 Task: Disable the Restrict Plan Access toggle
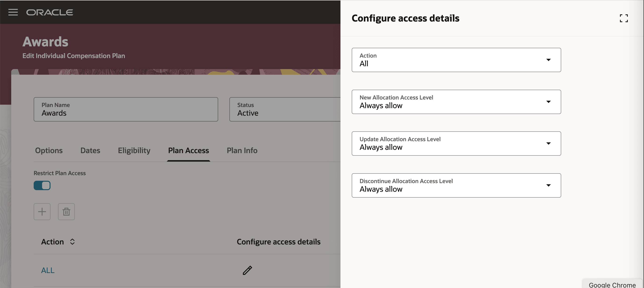click(42, 185)
